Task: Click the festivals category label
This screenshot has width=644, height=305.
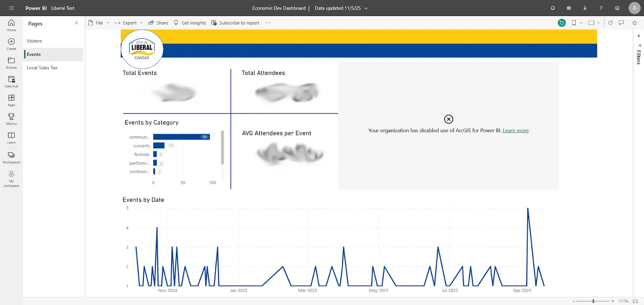Action: tap(142, 154)
